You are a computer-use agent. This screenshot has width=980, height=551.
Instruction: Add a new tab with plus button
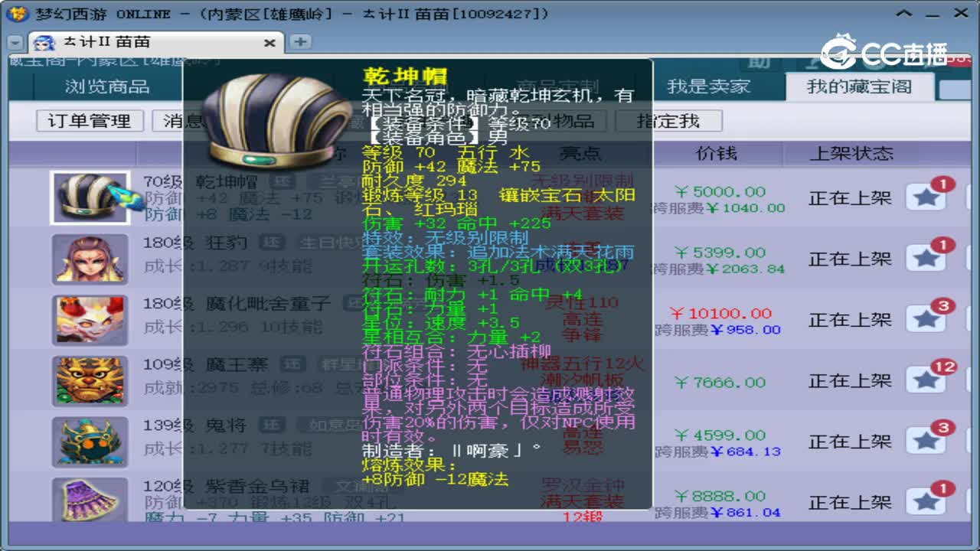click(299, 42)
